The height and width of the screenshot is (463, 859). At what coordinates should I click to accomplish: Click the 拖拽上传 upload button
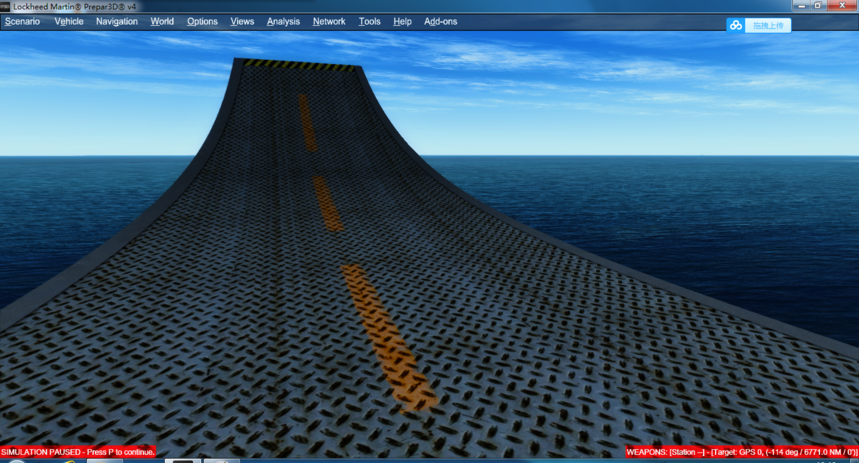coord(768,25)
